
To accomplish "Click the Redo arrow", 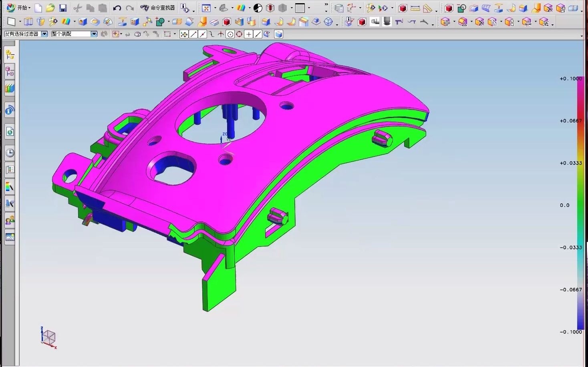I will [x=130, y=8].
